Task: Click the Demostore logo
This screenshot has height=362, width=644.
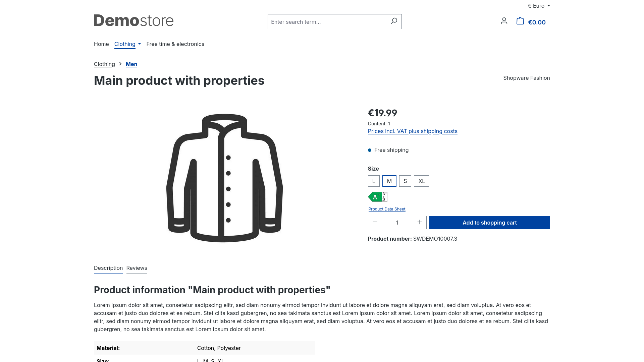Action: [x=133, y=21]
